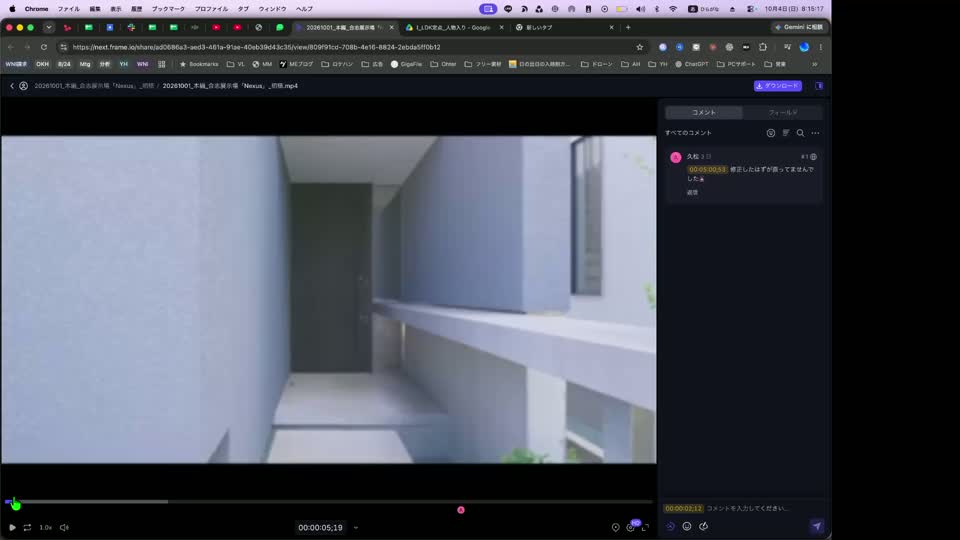Open the ブックマーク menu in the menu bar
The height and width of the screenshot is (540, 960).
(168, 9)
